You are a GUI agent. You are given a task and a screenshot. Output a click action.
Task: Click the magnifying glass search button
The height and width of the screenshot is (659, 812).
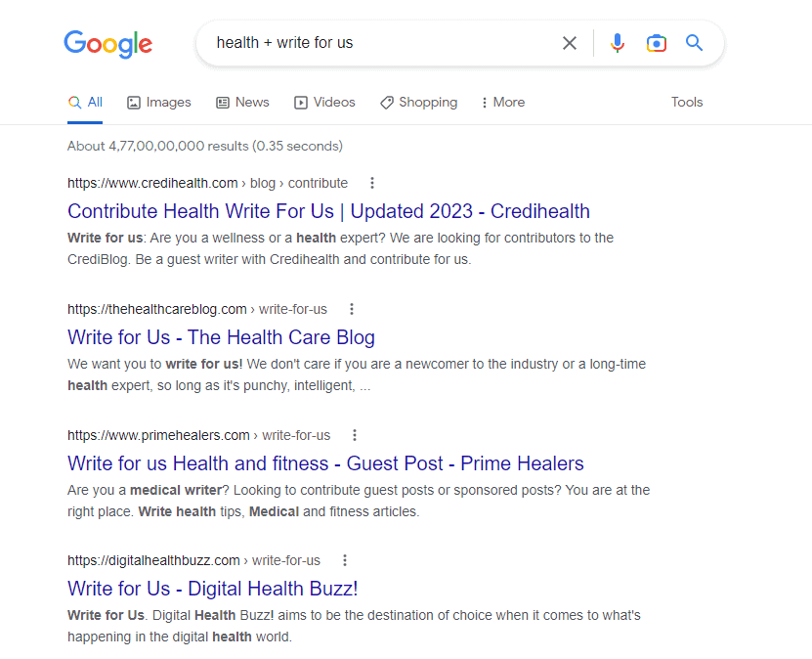(x=695, y=43)
